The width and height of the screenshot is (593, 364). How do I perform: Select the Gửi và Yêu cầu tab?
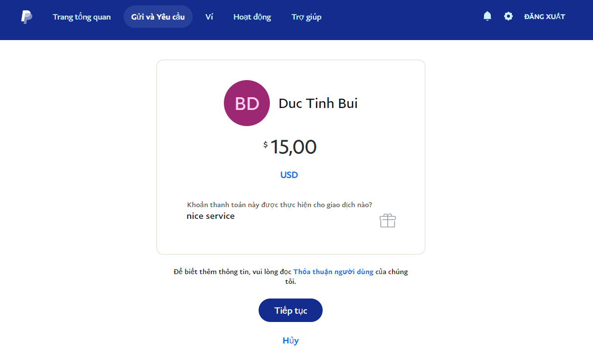point(158,17)
